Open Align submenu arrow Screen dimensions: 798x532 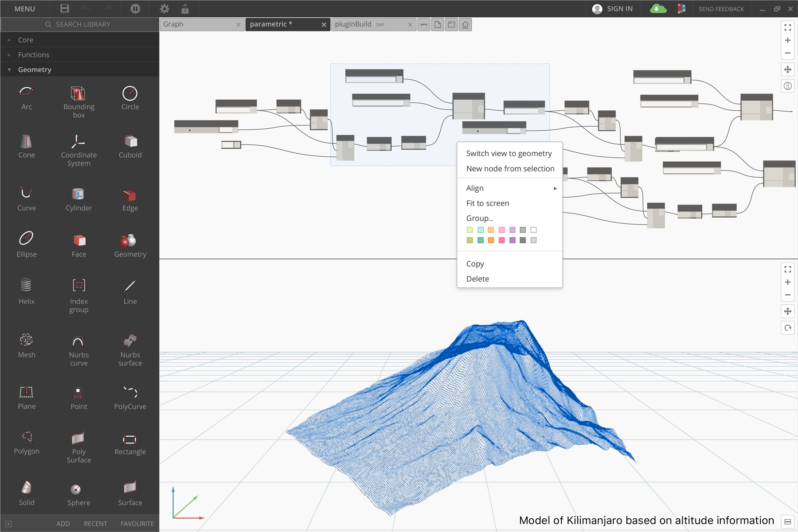[555, 188]
